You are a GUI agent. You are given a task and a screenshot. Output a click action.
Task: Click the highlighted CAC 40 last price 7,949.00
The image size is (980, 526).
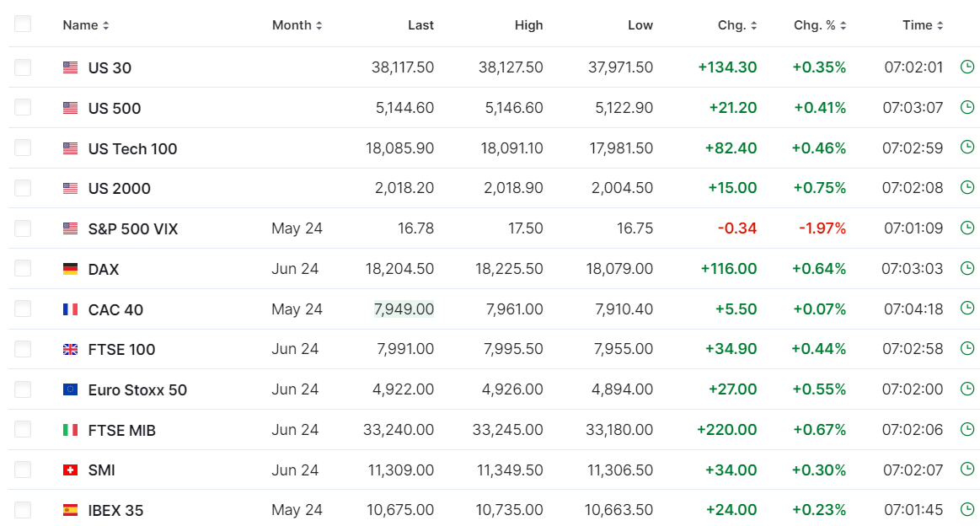tap(404, 309)
